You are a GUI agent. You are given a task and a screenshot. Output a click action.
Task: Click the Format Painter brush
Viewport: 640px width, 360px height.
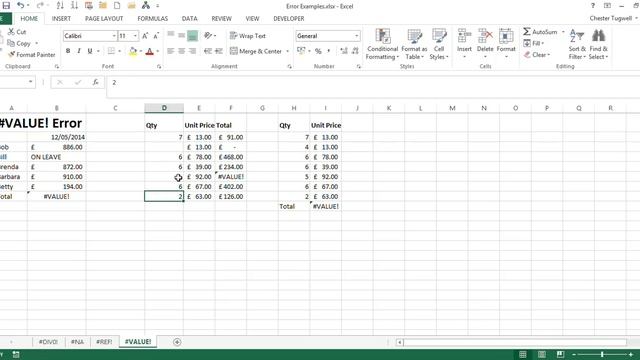[x=11, y=55]
